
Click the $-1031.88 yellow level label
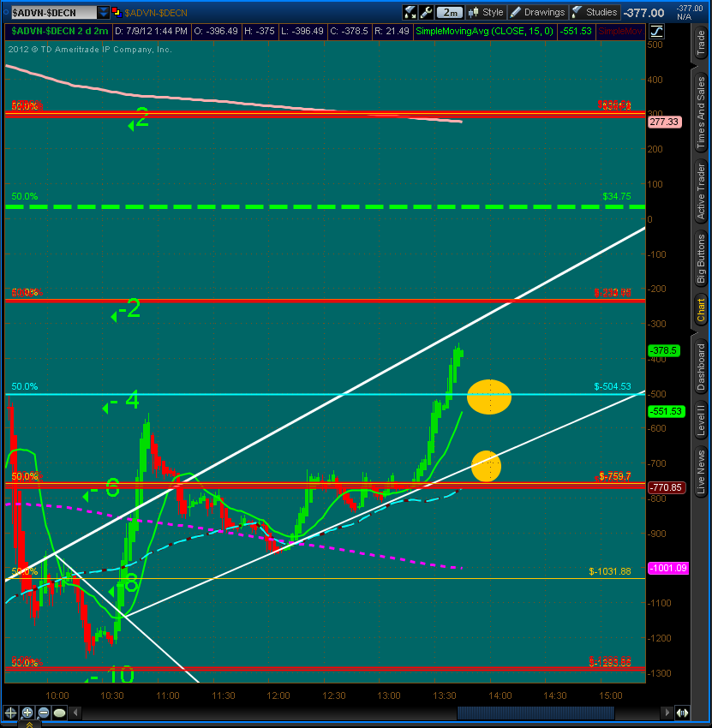(610, 571)
